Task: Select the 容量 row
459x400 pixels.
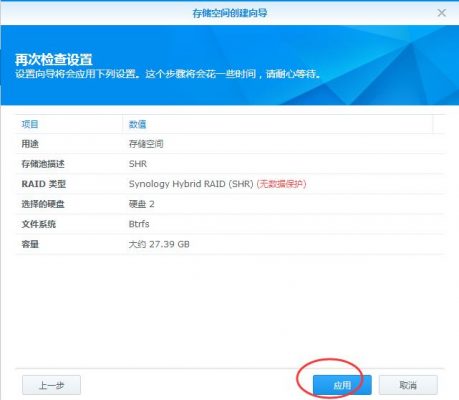Action: tap(230, 244)
